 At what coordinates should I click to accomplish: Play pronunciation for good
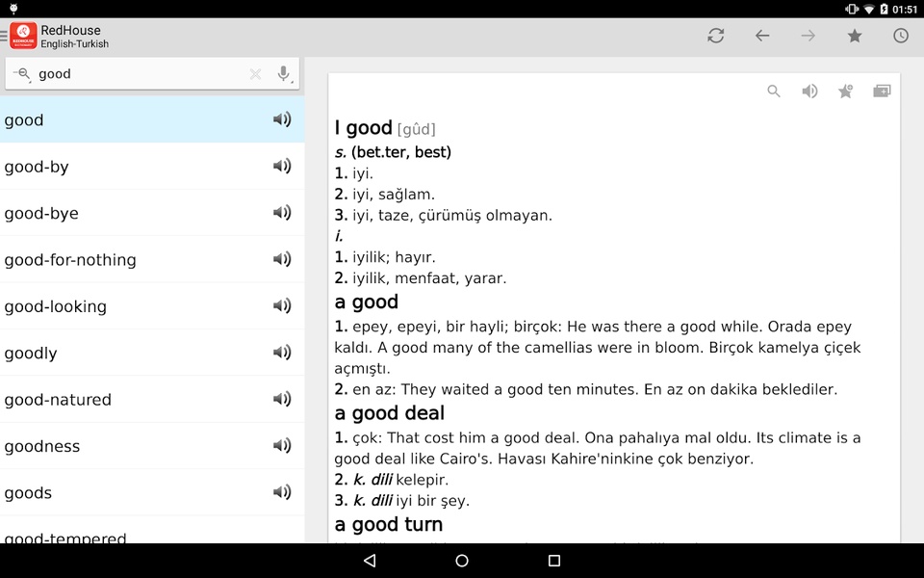tap(282, 119)
